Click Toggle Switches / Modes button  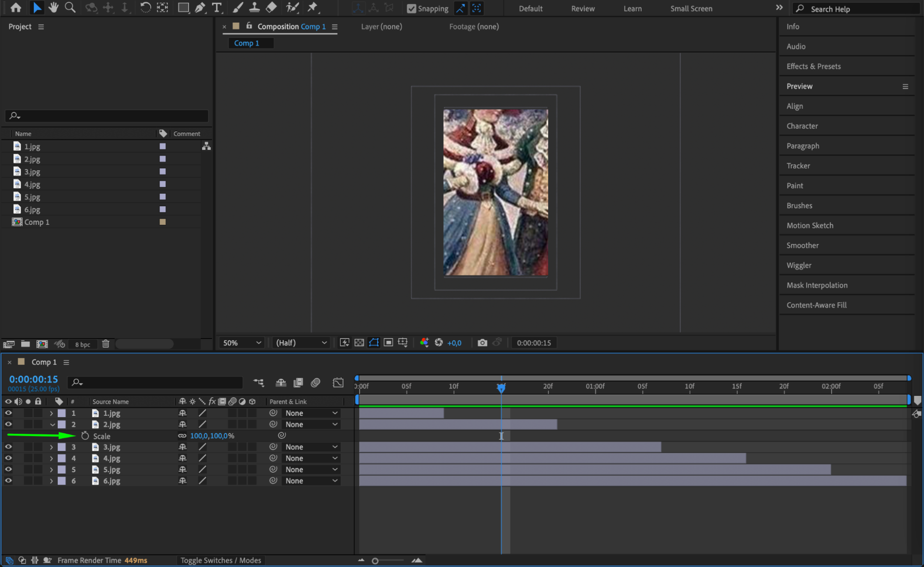220,560
